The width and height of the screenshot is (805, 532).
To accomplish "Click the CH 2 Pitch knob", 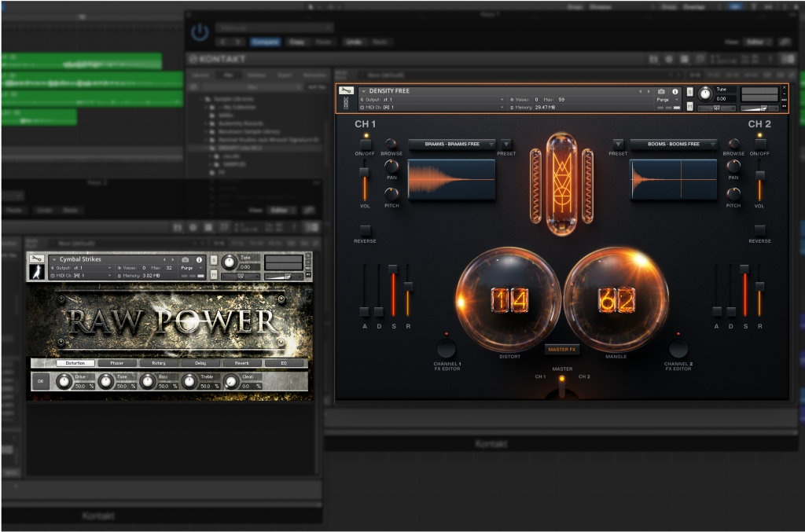I will [733, 194].
